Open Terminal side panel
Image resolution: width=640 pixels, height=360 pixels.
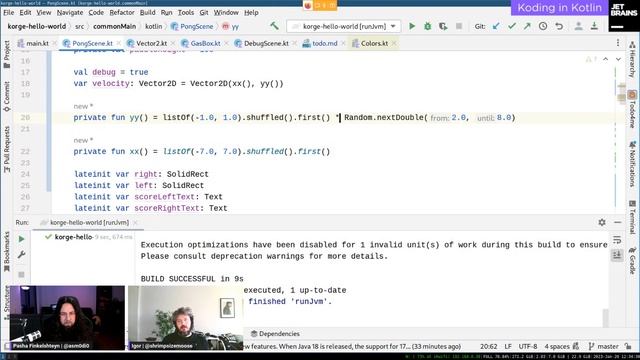(x=632, y=217)
